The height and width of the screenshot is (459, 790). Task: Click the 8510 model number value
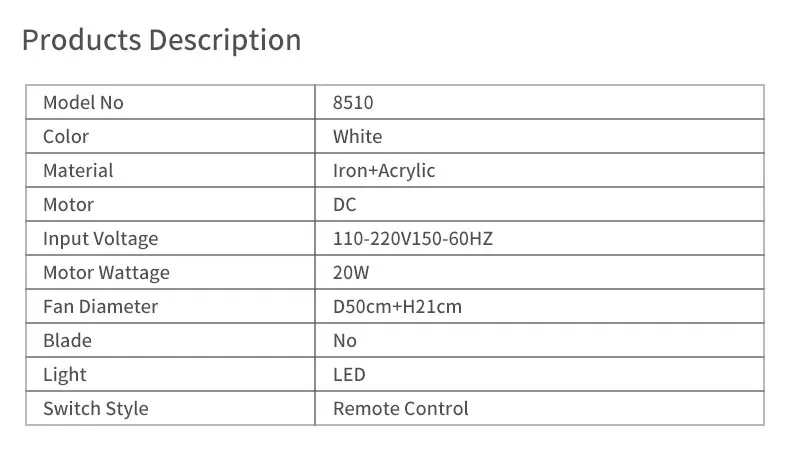[x=353, y=103]
